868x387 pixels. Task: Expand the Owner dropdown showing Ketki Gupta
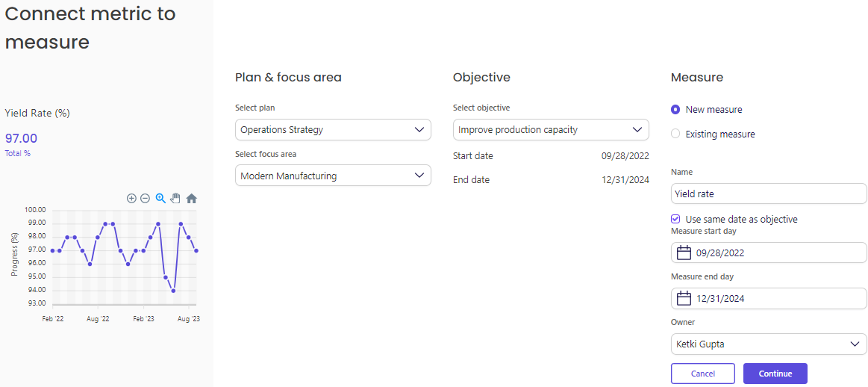click(x=769, y=344)
